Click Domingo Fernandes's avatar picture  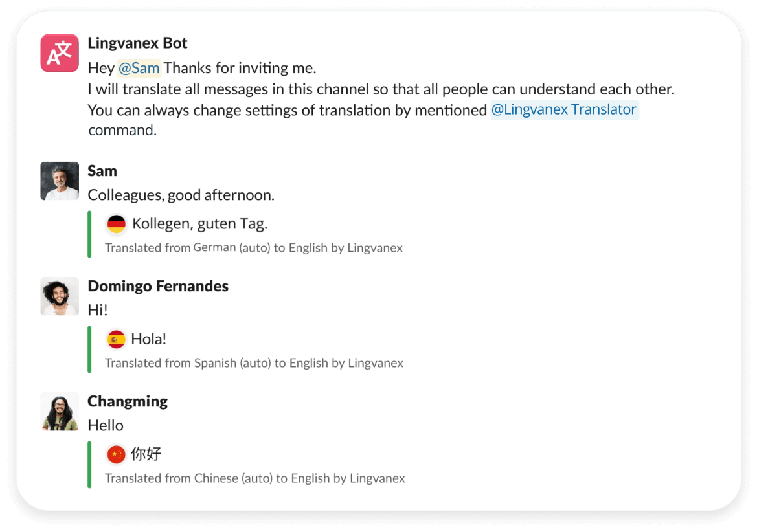(x=59, y=296)
